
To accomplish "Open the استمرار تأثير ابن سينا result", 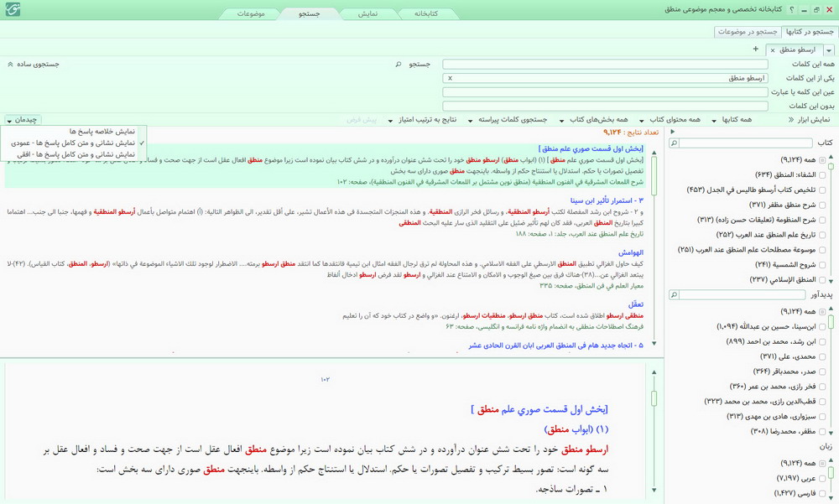I will pyautogui.click(x=607, y=200).
